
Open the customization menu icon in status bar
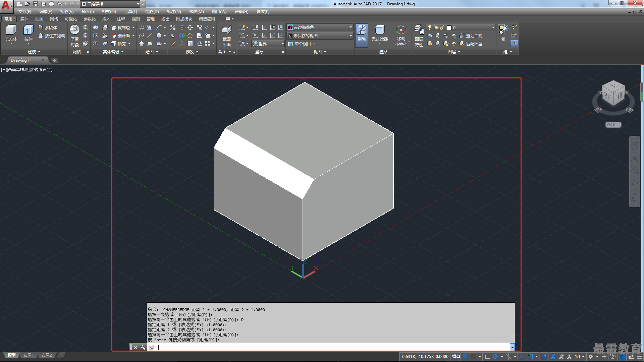639,357
